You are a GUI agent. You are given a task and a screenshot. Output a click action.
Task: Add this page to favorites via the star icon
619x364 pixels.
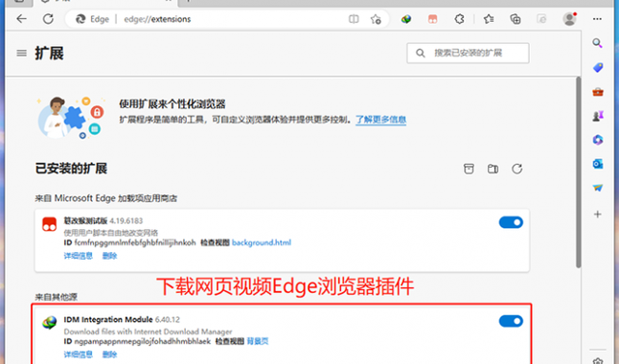coord(376,19)
